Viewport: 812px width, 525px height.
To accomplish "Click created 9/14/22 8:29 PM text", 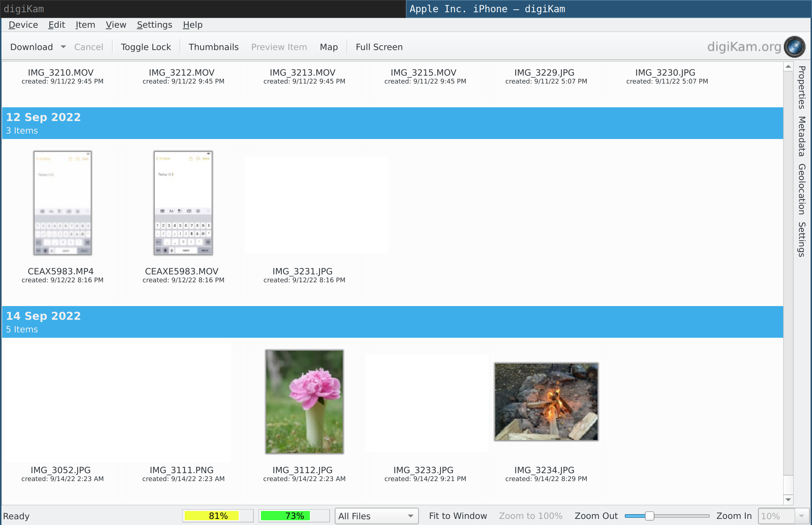I will coord(546,479).
